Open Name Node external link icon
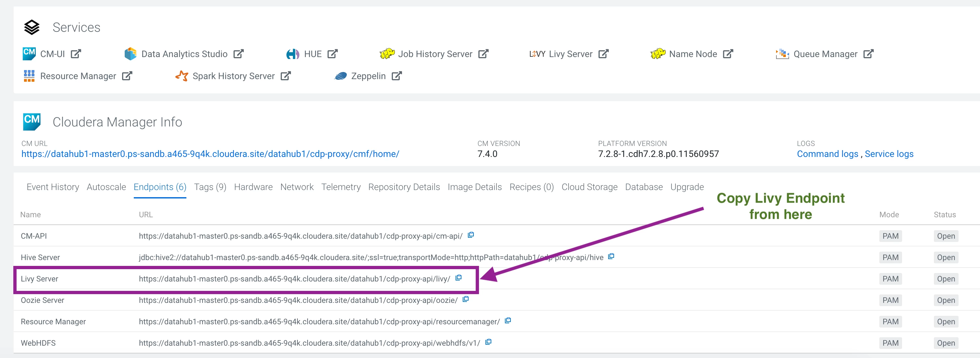The height and width of the screenshot is (358, 980). 728,54
